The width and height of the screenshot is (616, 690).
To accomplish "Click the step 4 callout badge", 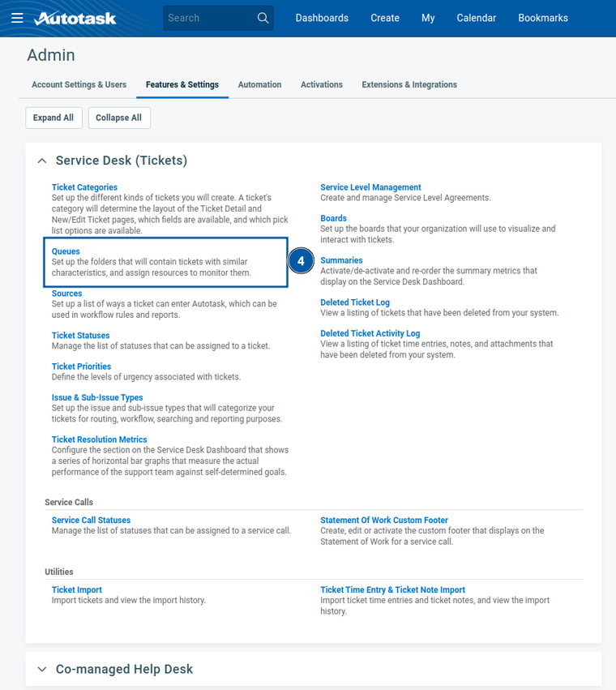I will click(301, 262).
